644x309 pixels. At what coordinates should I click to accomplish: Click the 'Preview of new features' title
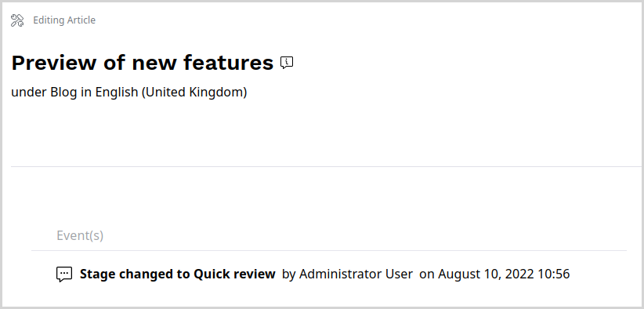pos(142,63)
